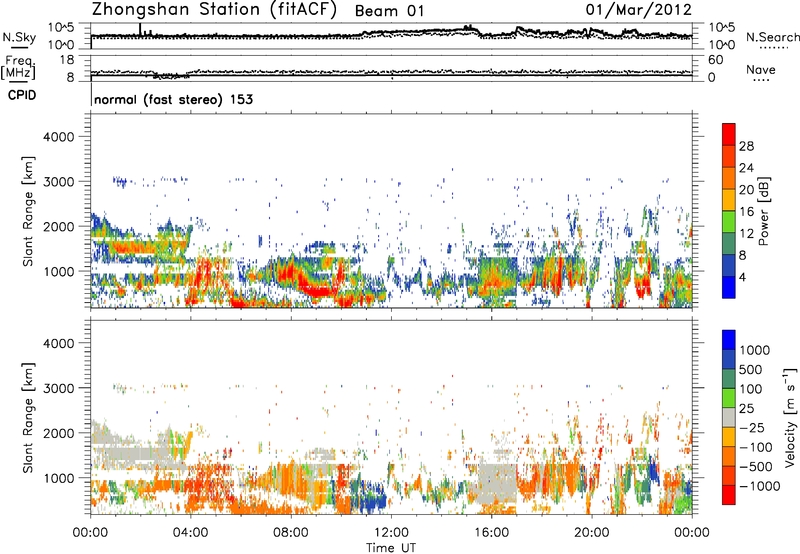The height and width of the screenshot is (554, 800).
Task: Click the 16 tick on power colorbar
Action: [746, 212]
